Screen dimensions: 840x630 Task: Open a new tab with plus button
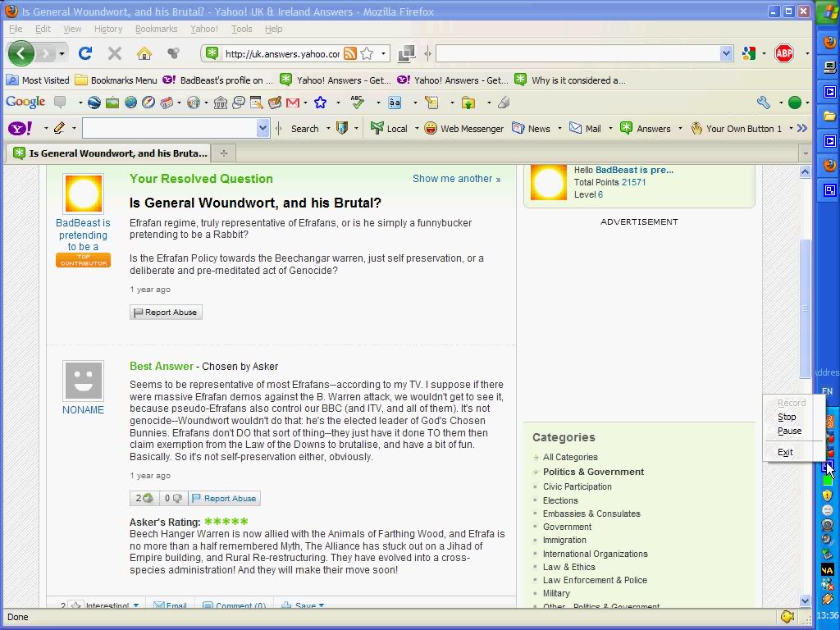click(x=224, y=153)
